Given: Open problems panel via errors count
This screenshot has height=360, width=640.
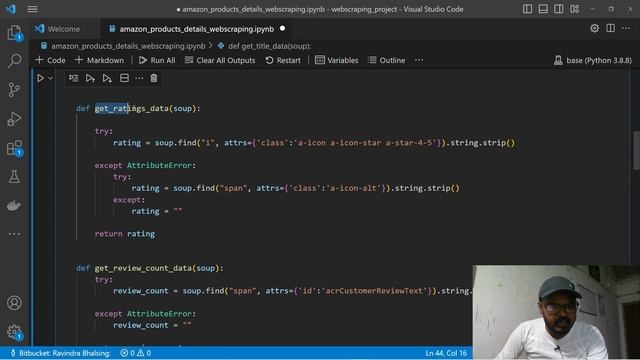Looking at the screenshot, I should (x=136, y=353).
